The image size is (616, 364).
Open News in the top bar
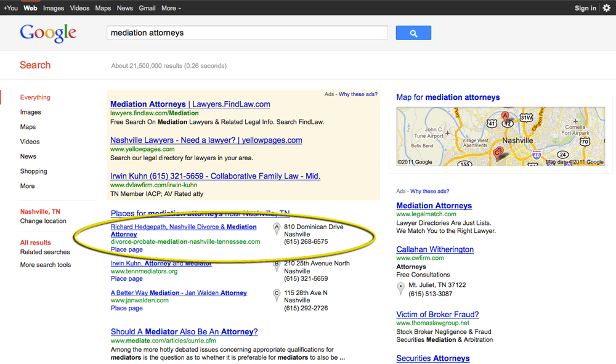click(x=124, y=8)
